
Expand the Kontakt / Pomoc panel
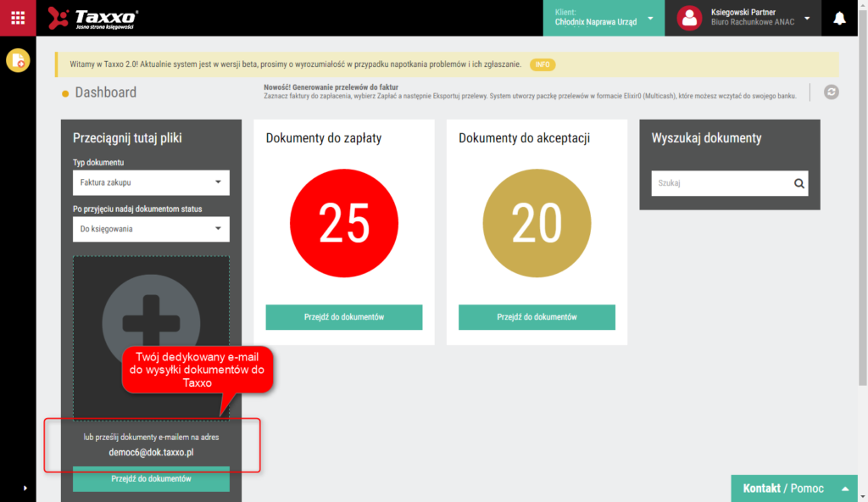795,488
